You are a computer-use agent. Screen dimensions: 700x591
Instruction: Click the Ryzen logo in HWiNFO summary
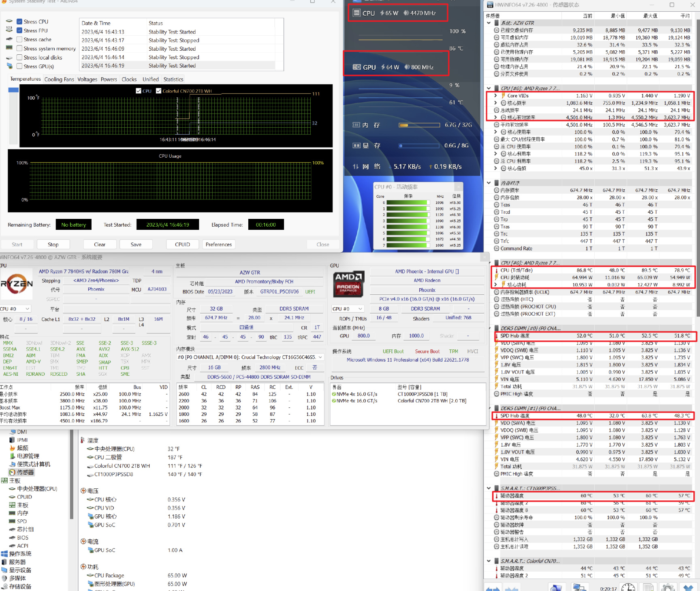tap(16, 284)
